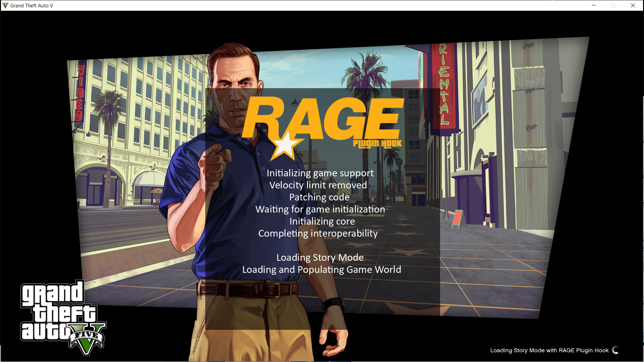Click 'Loading and Populating Game World' text
The width and height of the screenshot is (644, 362).
321,269
